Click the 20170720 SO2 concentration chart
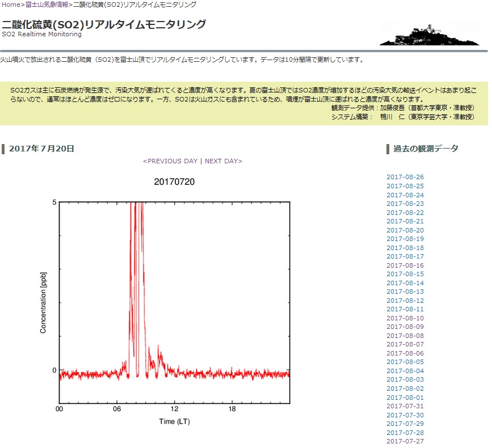The image size is (492, 448). click(x=174, y=302)
